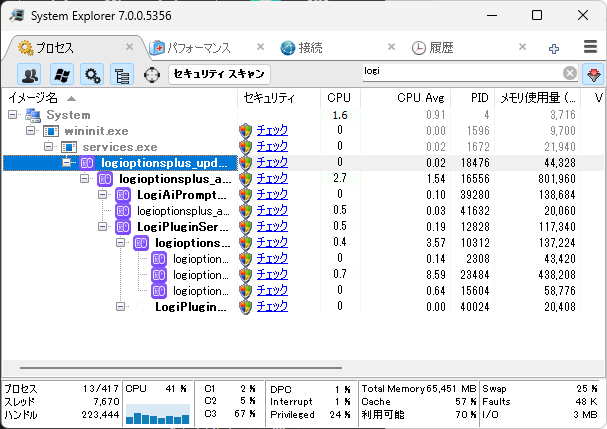
Task: Open the 履歴 tab
Action: (x=442, y=48)
